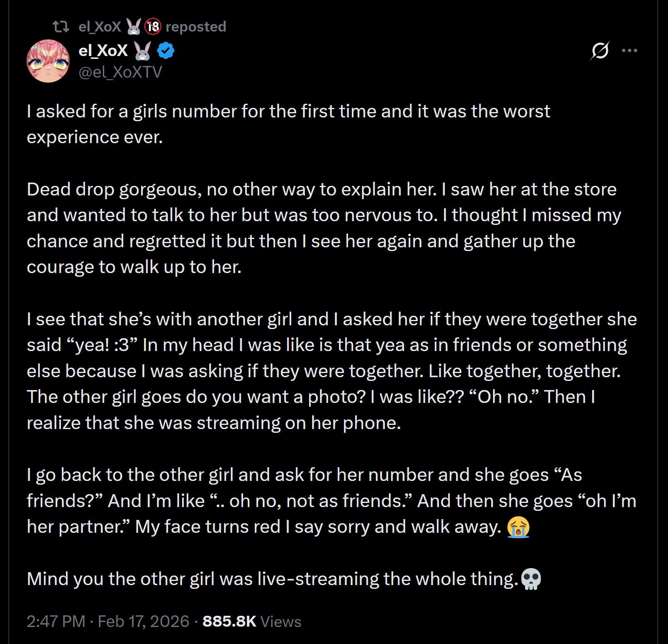Screen dimensions: 668x644
Task: Click the crying face emoji in the post
Action: click(519, 527)
